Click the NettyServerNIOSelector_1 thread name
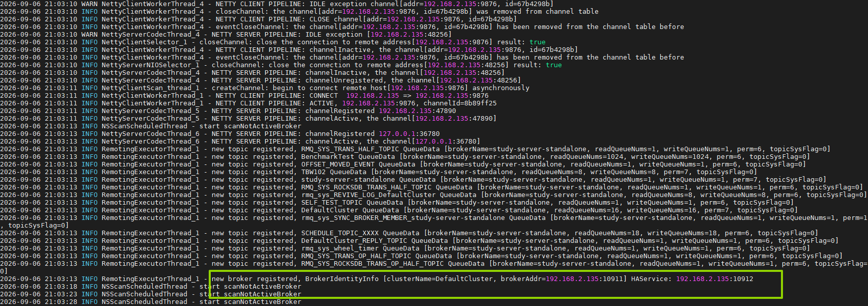Screen dimensions: 868x306 coord(150,65)
